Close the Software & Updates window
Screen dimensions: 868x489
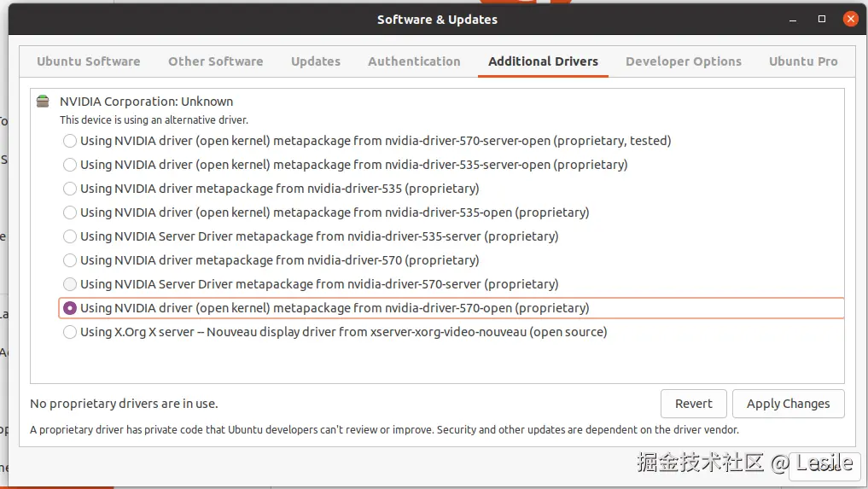851,19
